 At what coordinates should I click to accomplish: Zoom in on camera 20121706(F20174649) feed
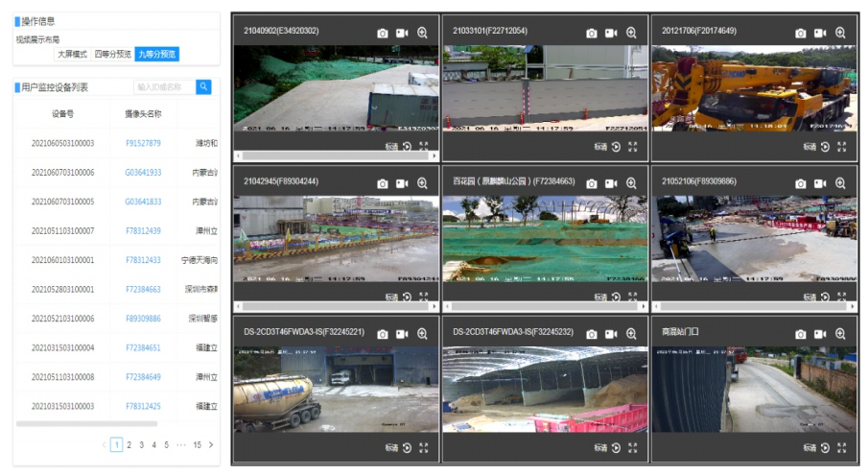pos(840,33)
